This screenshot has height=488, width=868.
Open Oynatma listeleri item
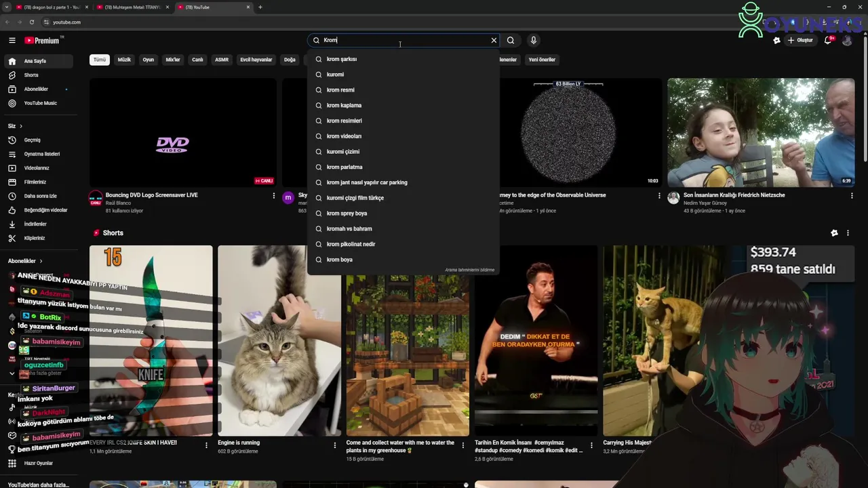coord(38,154)
